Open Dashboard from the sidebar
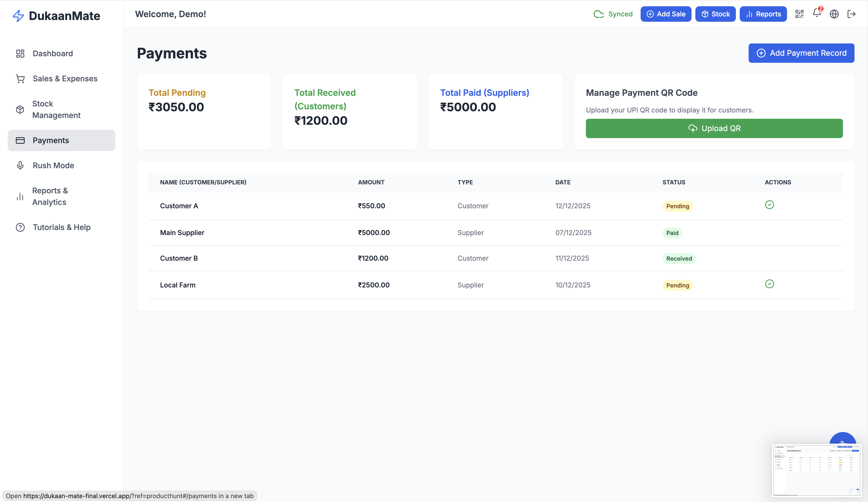 point(53,53)
